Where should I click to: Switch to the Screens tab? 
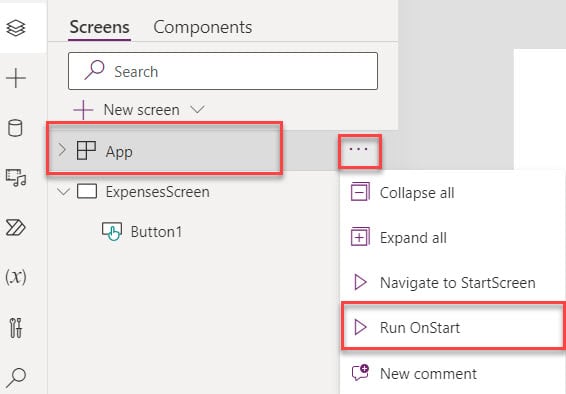pos(100,27)
